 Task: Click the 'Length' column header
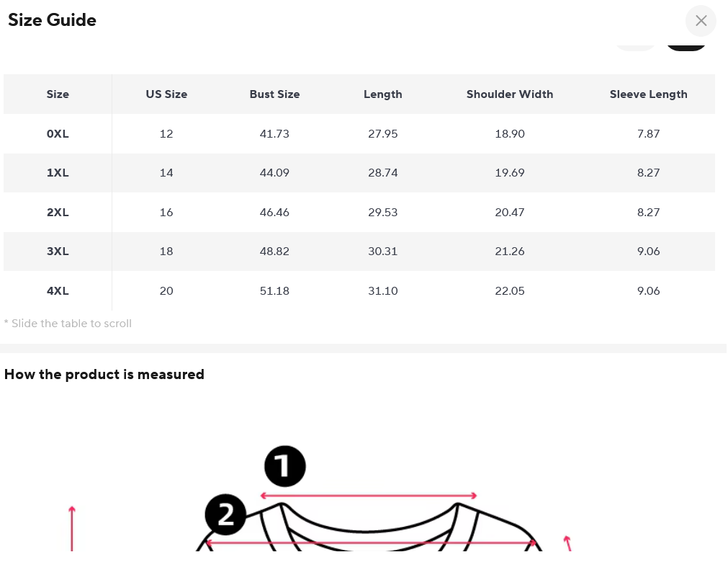382,94
